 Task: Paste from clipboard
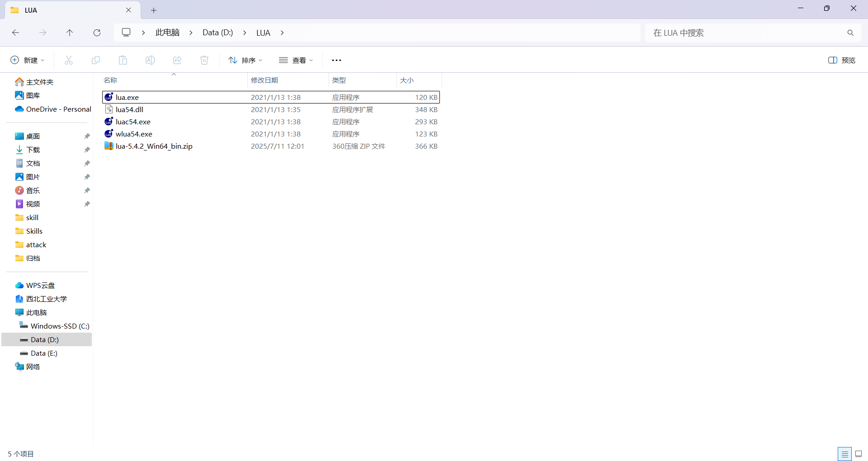123,60
